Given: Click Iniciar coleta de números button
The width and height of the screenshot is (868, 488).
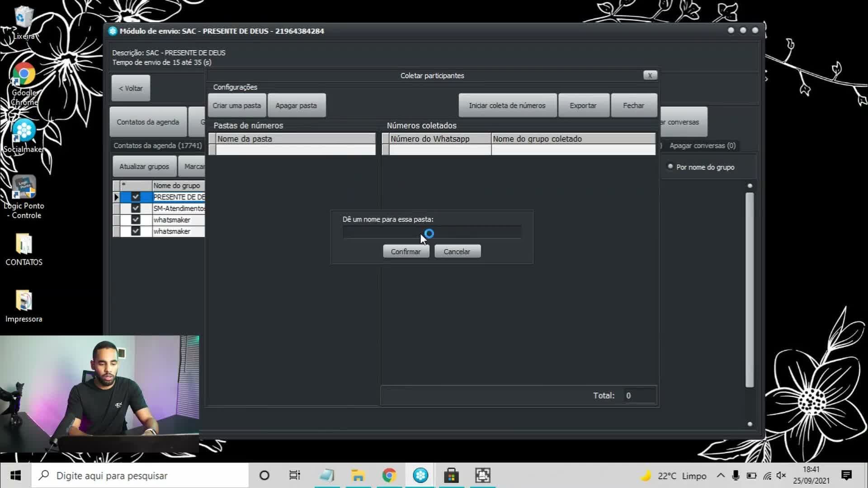Looking at the screenshot, I should (507, 105).
